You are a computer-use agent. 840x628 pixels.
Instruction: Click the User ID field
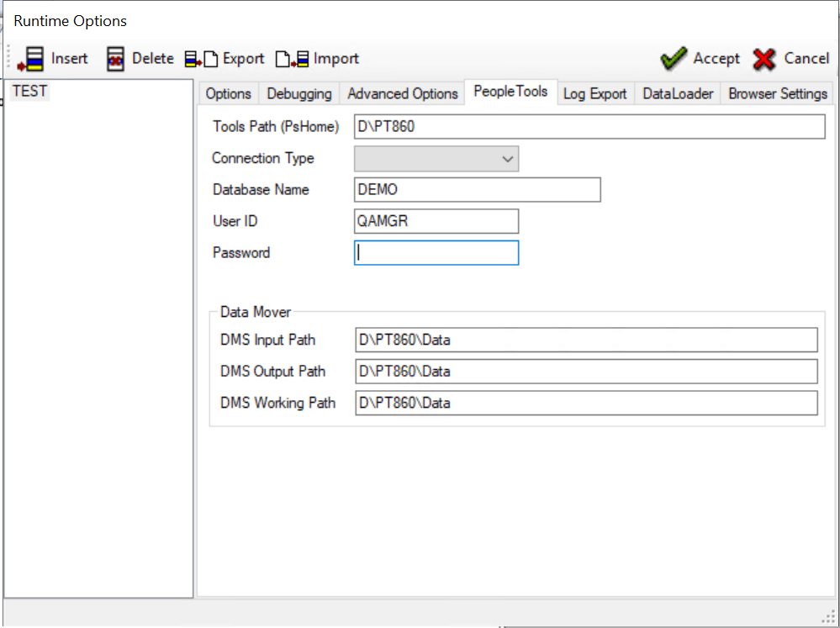[436, 221]
